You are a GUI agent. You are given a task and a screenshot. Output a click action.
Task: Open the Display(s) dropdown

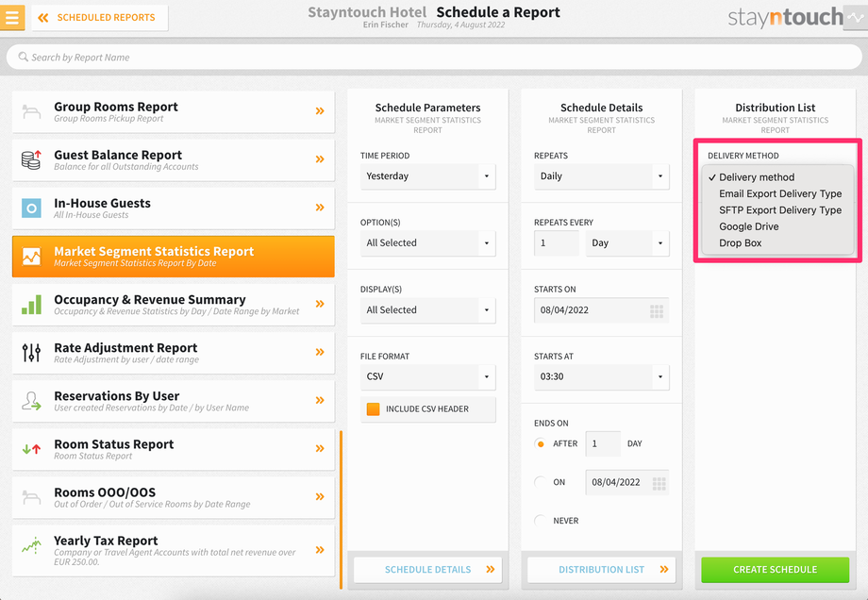[x=428, y=310]
